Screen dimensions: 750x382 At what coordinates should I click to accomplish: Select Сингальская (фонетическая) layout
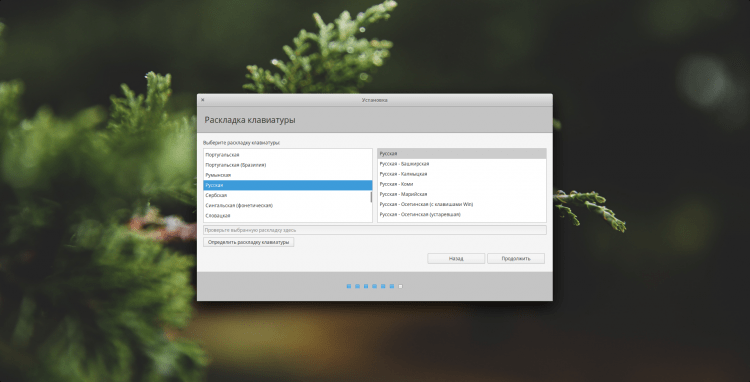point(287,205)
